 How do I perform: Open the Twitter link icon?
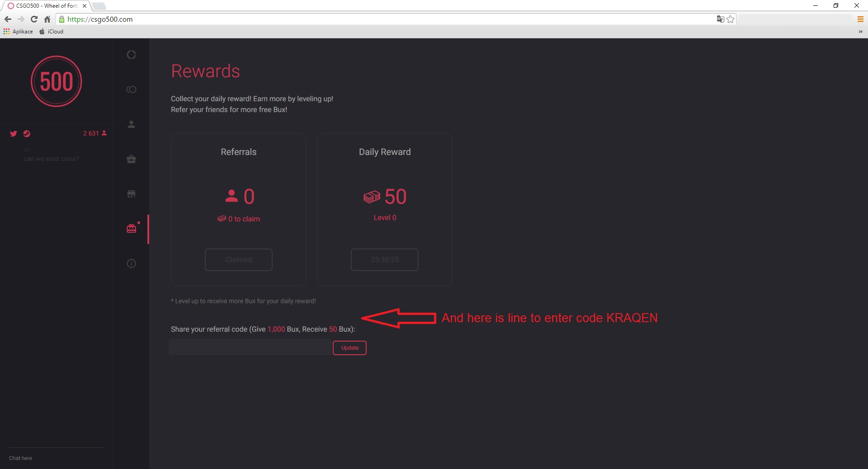14,133
